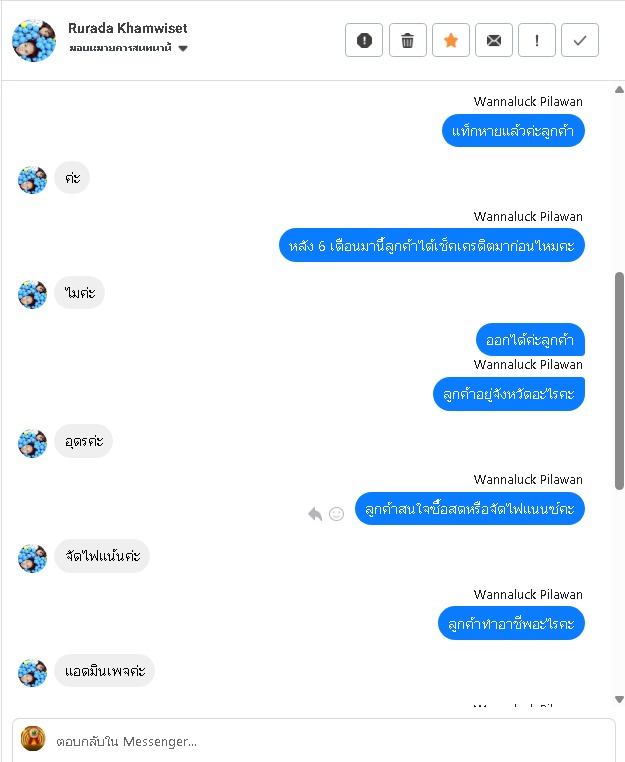The height and width of the screenshot is (762, 625).
Task: Toggle the orange star follow-up icon
Action: (451, 40)
